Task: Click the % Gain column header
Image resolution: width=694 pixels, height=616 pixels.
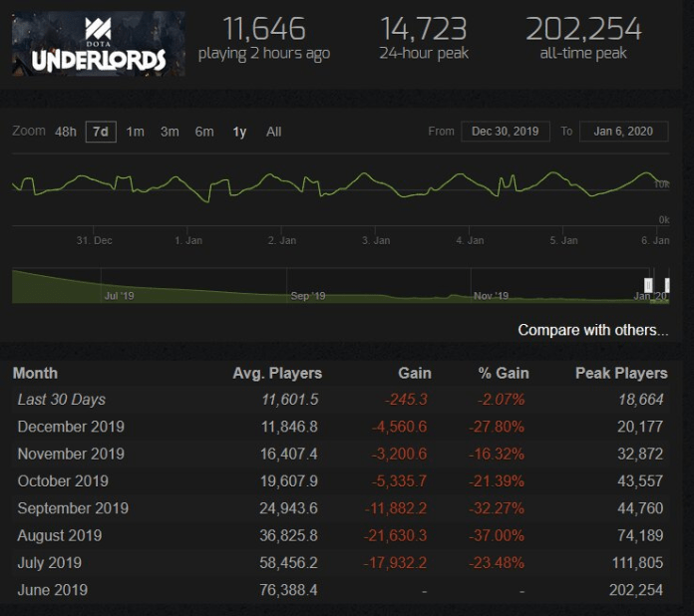Action: pyautogui.click(x=504, y=373)
